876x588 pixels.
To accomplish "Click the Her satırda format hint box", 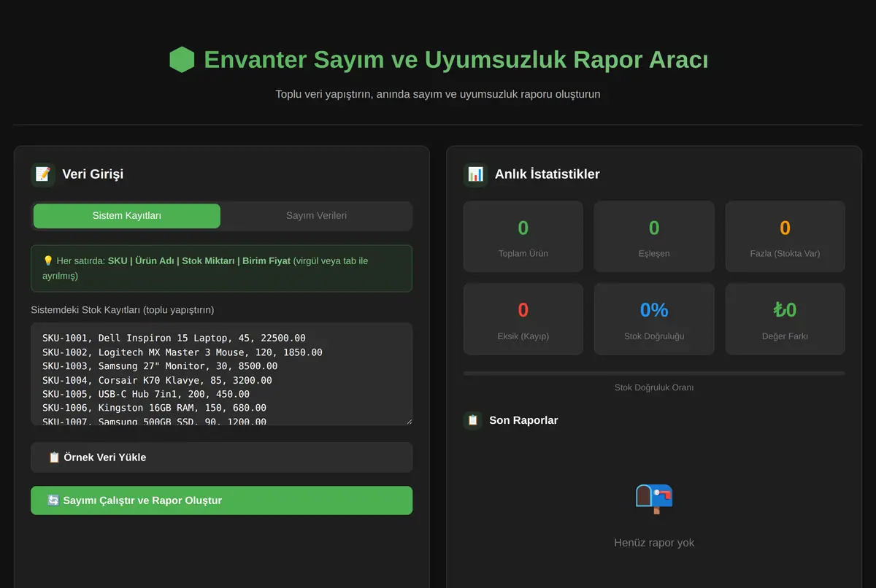I will coord(222,268).
